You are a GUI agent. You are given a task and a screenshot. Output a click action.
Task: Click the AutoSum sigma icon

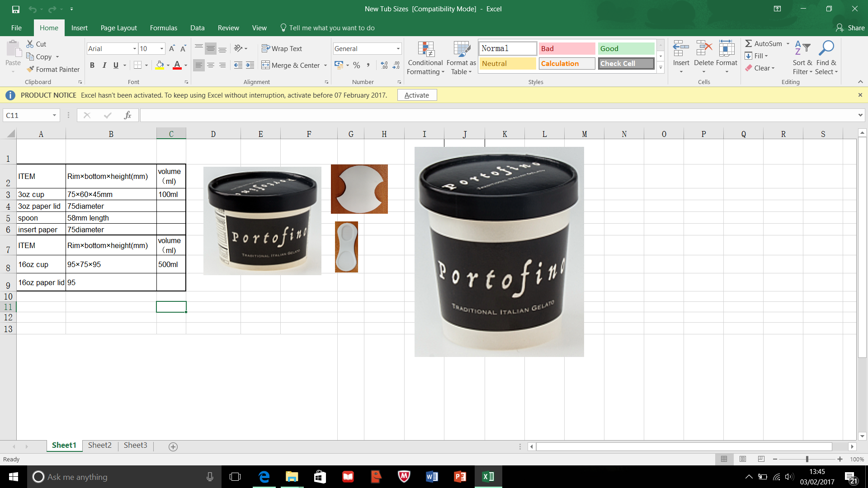point(749,43)
